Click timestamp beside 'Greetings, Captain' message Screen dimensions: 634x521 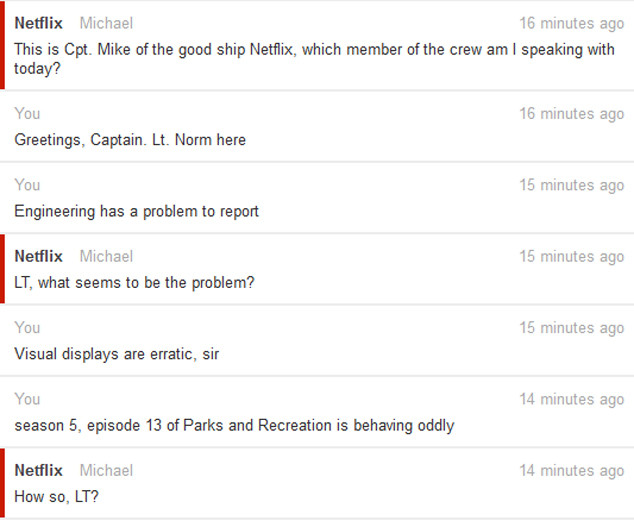572,114
